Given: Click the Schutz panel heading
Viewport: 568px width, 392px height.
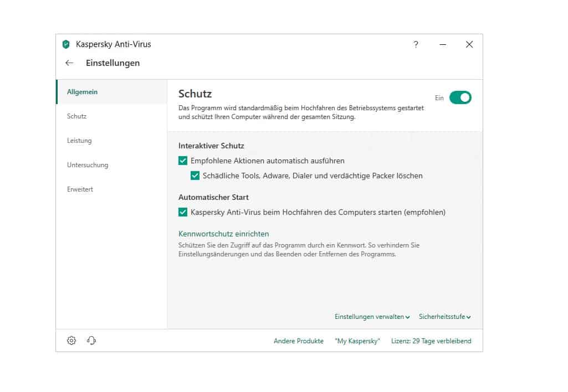Looking at the screenshot, I should click(195, 94).
